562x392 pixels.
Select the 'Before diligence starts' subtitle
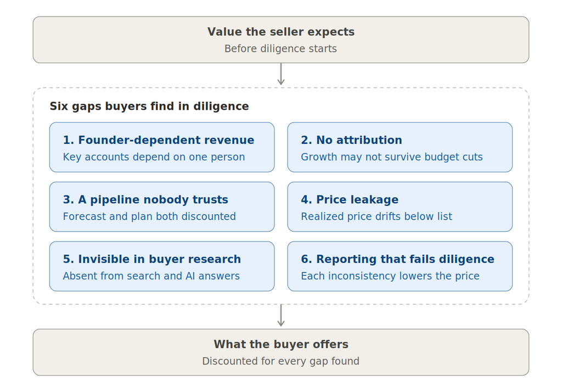coord(280,49)
